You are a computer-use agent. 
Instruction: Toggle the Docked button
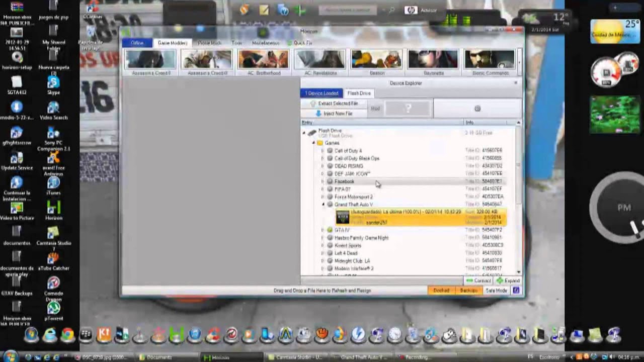441,291
